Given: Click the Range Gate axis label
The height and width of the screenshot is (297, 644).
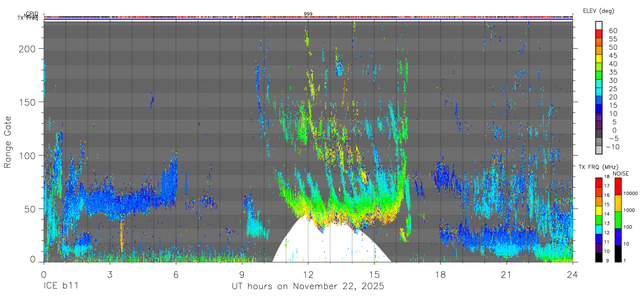Looking at the screenshot, I should 8,142.
